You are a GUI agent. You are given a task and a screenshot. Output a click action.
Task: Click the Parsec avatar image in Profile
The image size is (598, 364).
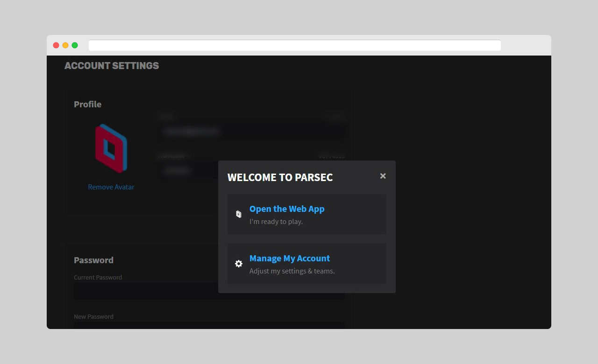click(111, 148)
